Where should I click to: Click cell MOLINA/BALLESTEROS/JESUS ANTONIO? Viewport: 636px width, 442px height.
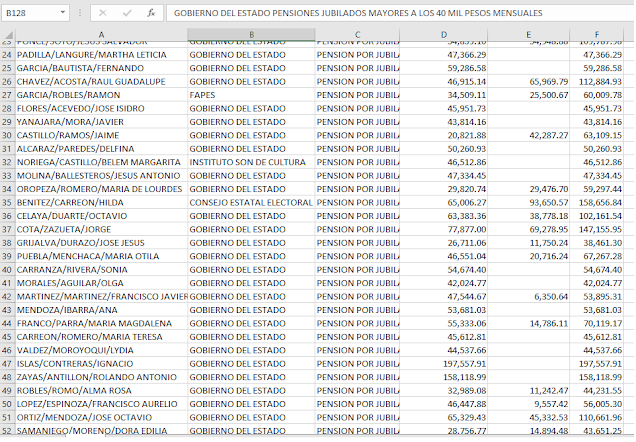pyautogui.click(x=101, y=176)
